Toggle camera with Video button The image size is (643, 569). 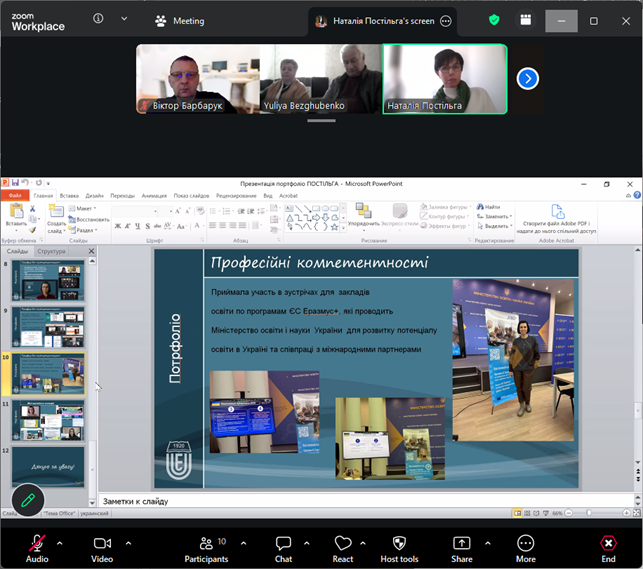(x=102, y=549)
